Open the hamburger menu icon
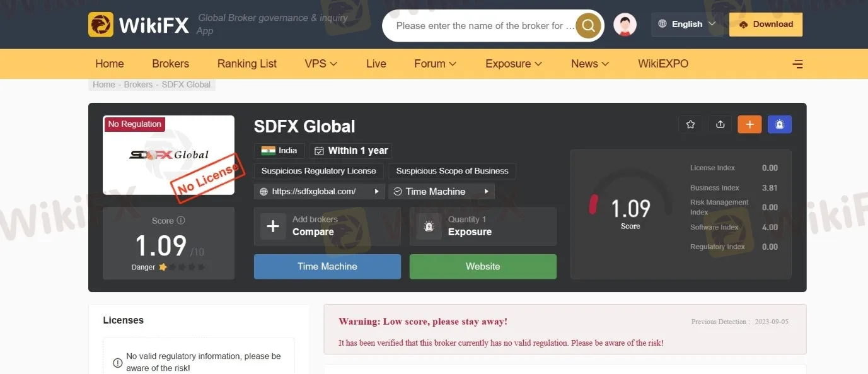Screen dimensions: 868x374 point(797,64)
